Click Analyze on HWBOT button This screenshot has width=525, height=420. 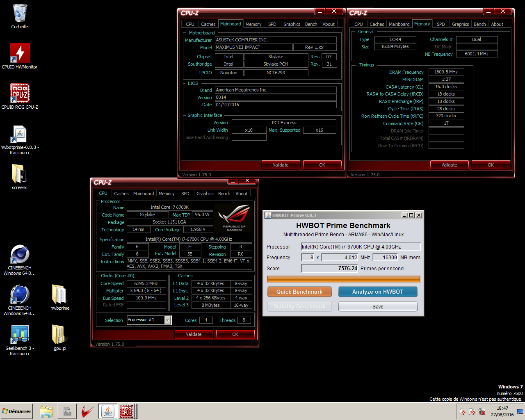378,292
